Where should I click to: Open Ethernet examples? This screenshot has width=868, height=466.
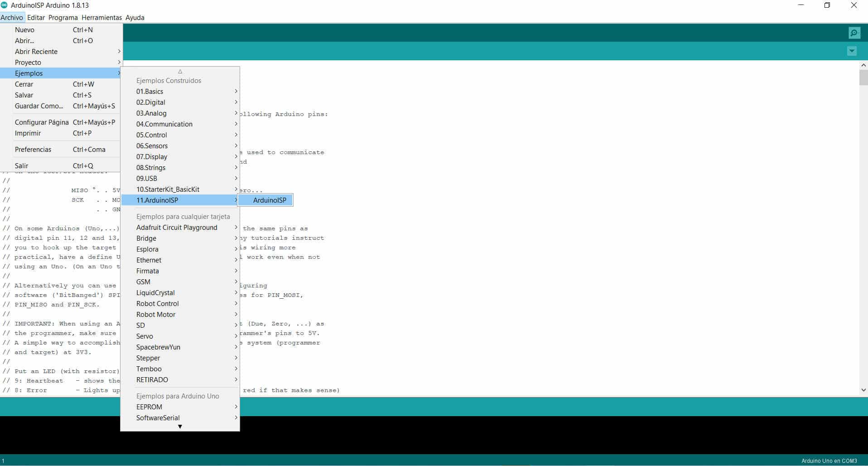(x=180, y=260)
